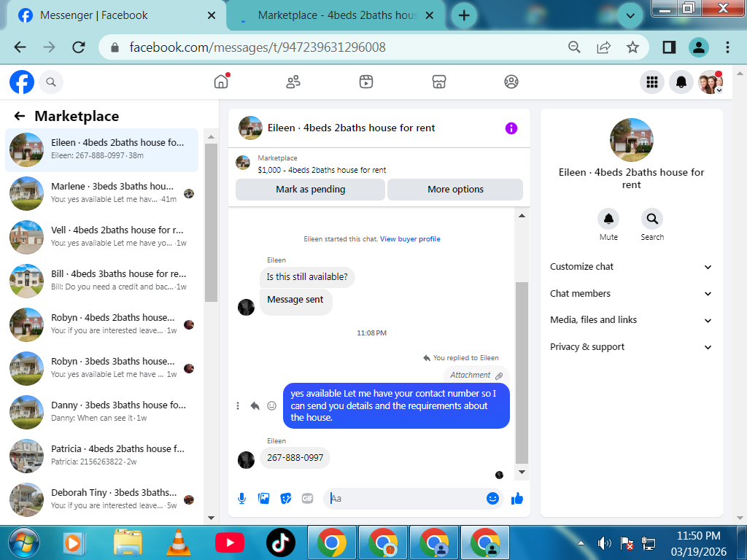Click the reply arrow next to blue message
Screen dimensions: 747x560
[255, 405]
